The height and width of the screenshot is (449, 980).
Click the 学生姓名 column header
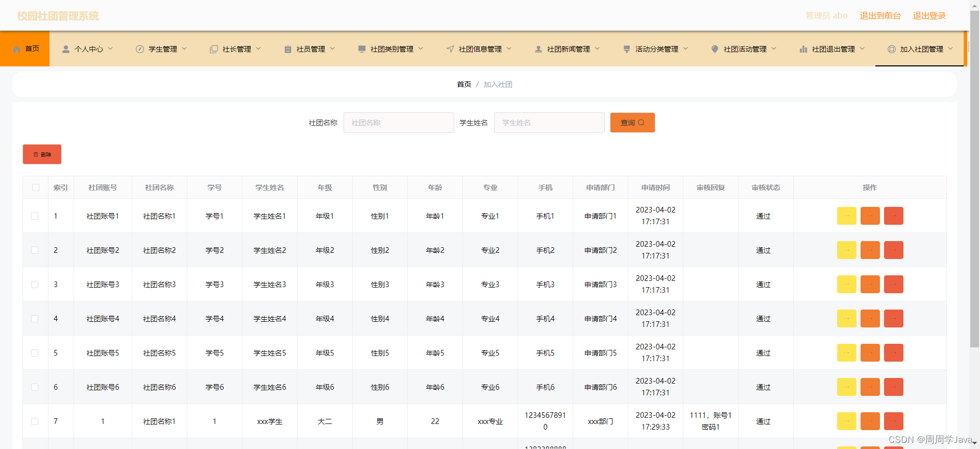pos(269,187)
